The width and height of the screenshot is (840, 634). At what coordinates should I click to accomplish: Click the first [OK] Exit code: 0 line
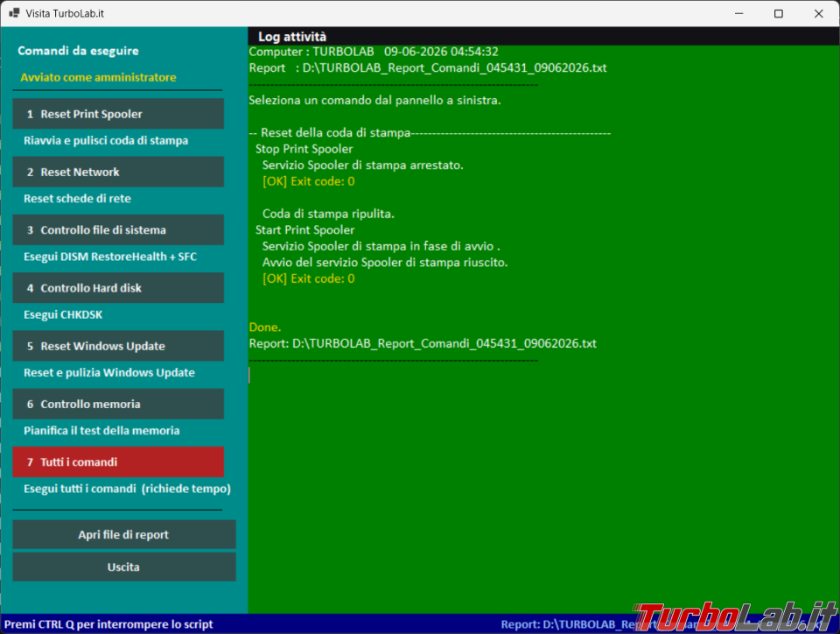309,181
